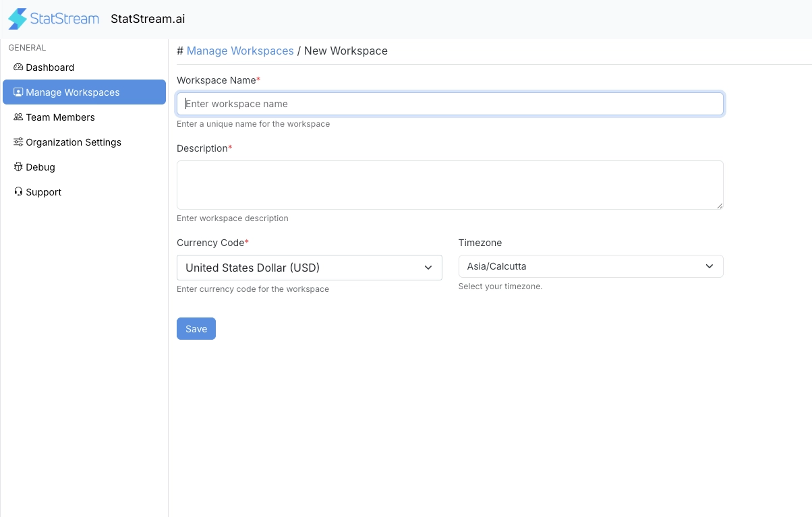Go to the Team Members page
Viewport: 812px width, 517px height.
(x=84, y=117)
